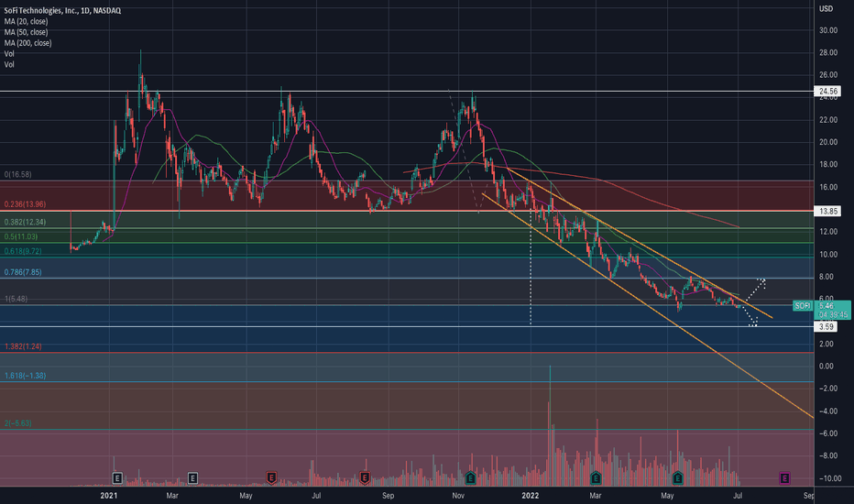Open the red earnings marker before Sep 2021

click(365, 478)
